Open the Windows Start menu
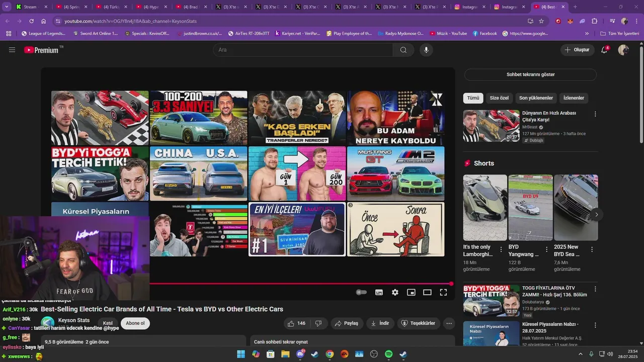Image resolution: width=644 pixels, height=362 pixels. pos(241,354)
